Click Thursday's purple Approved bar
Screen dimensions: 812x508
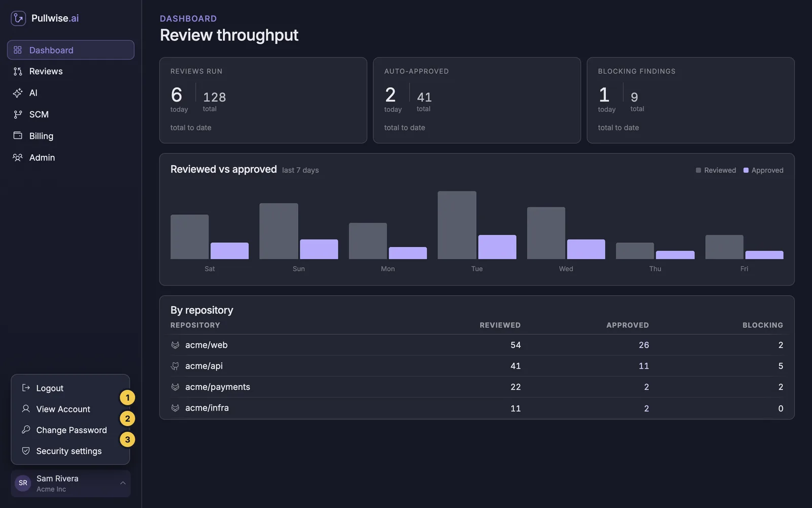(675, 255)
